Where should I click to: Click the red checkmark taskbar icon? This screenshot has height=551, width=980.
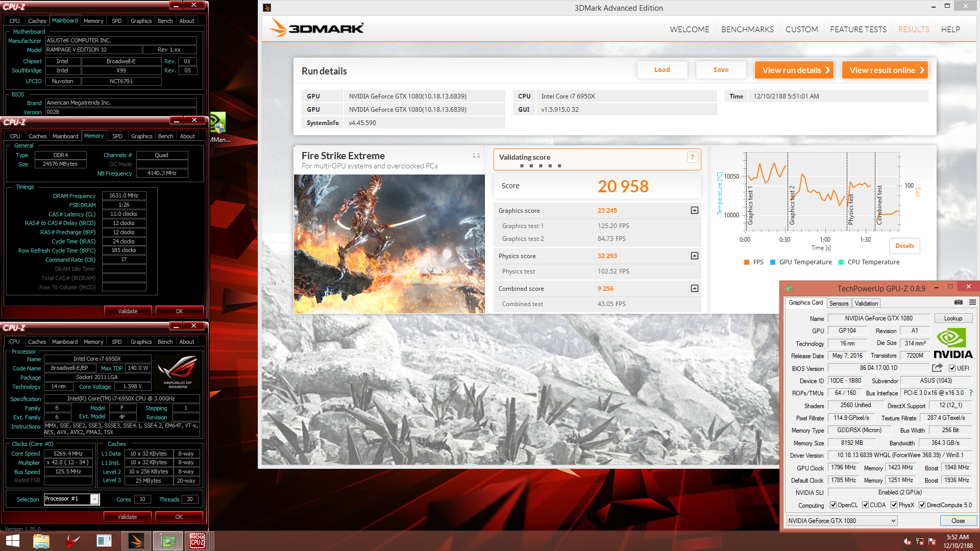pos(72,541)
